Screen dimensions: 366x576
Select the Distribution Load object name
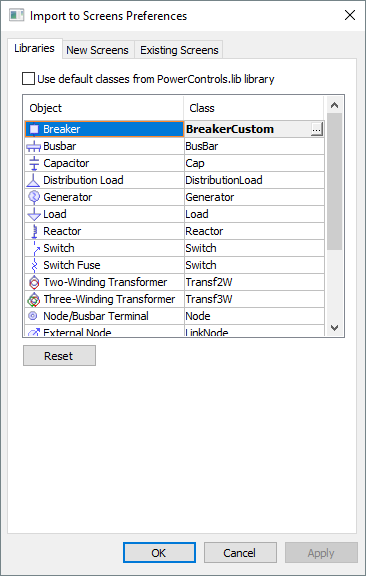point(83,180)
